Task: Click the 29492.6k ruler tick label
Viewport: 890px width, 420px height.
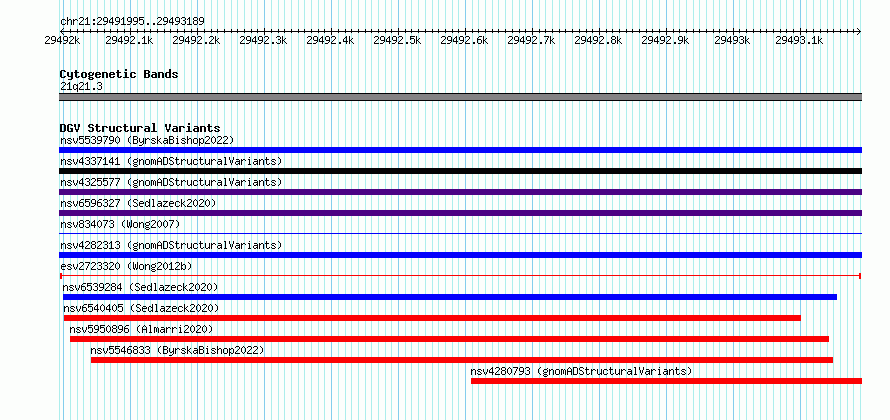Action: 464,40
